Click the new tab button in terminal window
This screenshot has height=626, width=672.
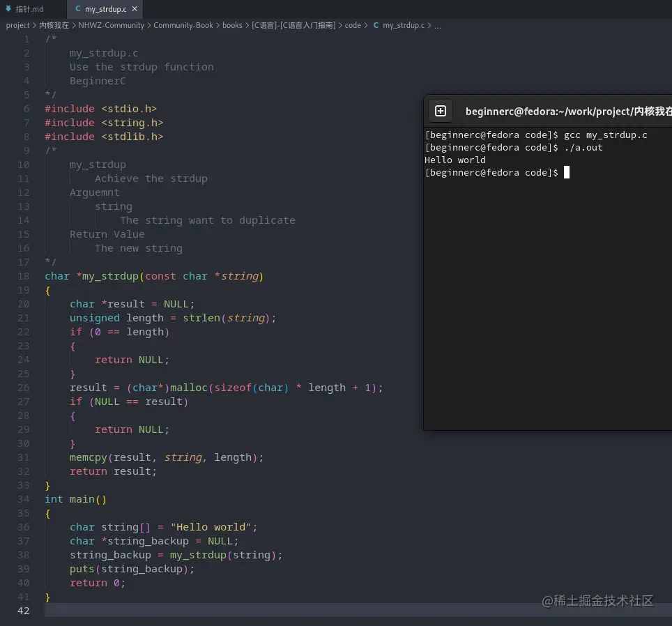pos(440,111)
